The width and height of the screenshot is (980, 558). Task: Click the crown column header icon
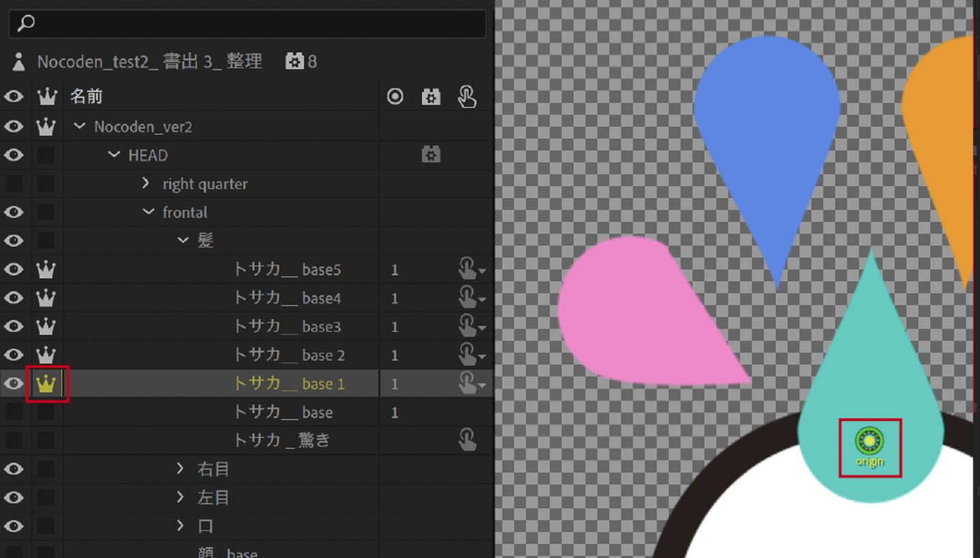pos(46,97)
